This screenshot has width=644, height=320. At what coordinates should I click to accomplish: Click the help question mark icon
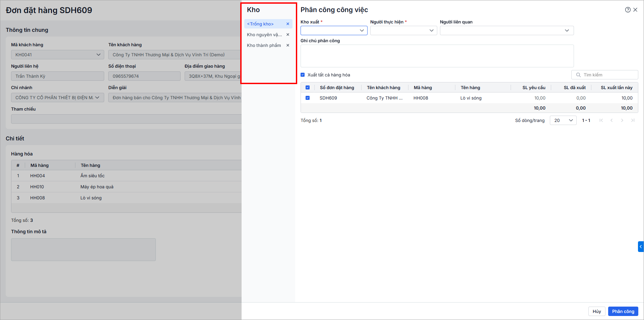628,10
